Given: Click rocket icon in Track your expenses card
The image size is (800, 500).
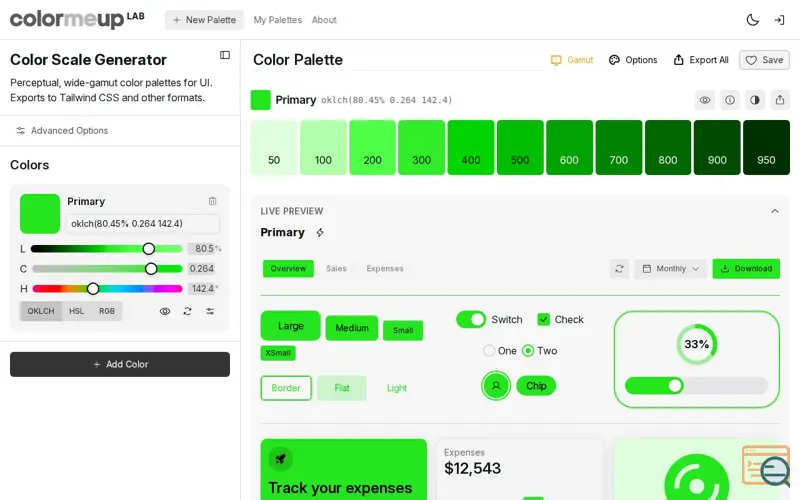Looking at the screenshot, I should point(280,459).
